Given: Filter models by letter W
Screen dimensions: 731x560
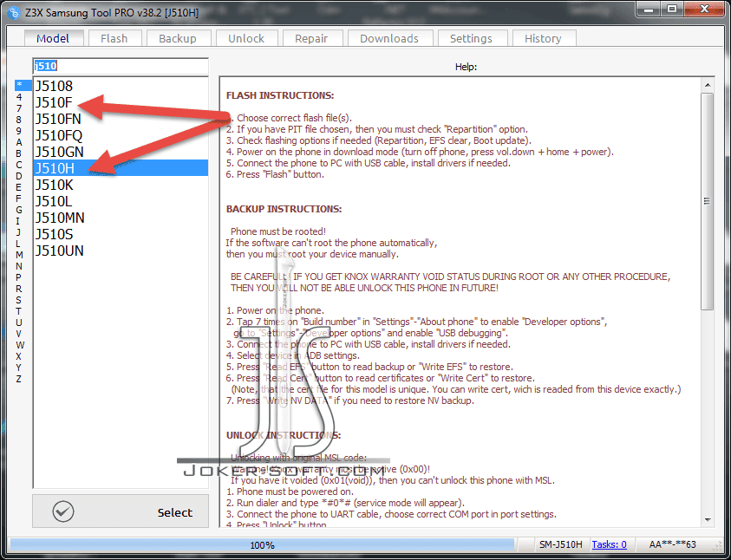Looking at the screenshot, I should click(20, 345).
